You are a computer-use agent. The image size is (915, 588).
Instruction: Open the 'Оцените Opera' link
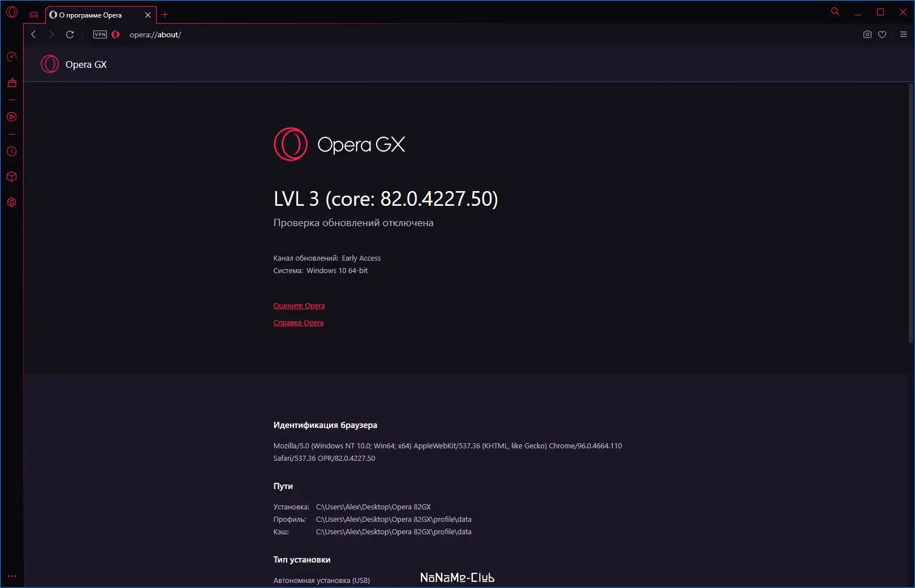(x=299, y=306)
